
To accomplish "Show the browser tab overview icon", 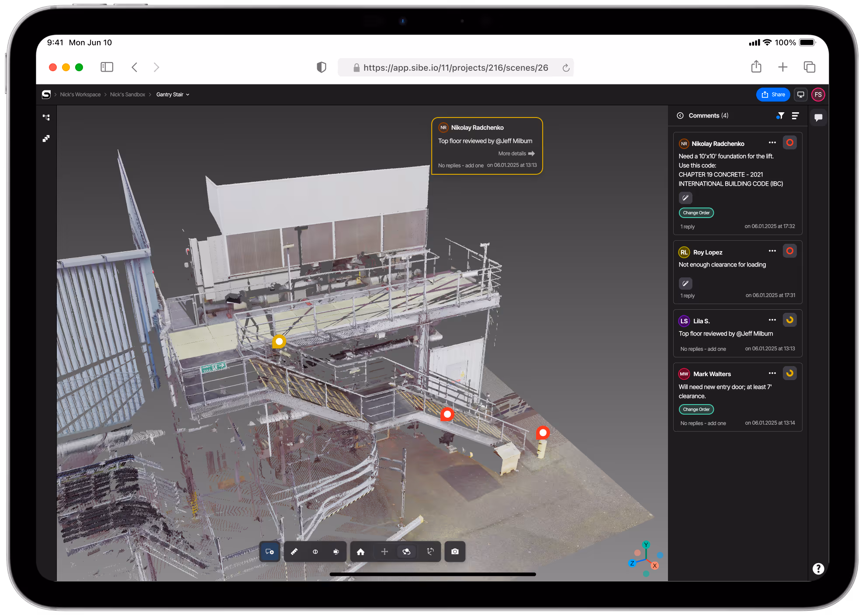I will (810, 67).
